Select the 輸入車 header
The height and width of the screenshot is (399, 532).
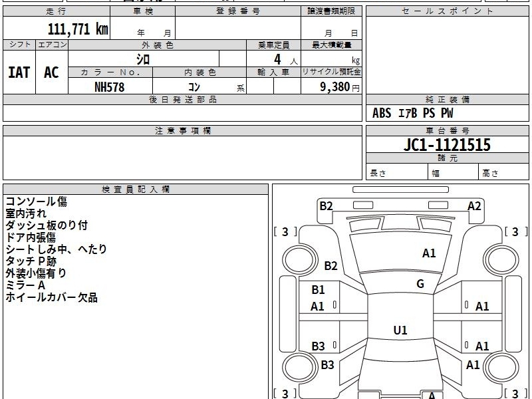[273, 72]
